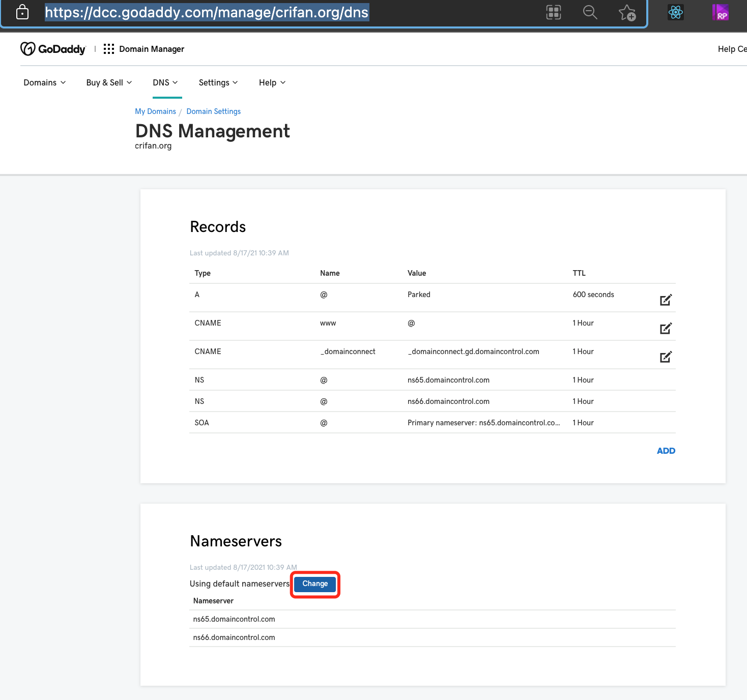
Task: Edit the A record Parked
Action: 666,300
